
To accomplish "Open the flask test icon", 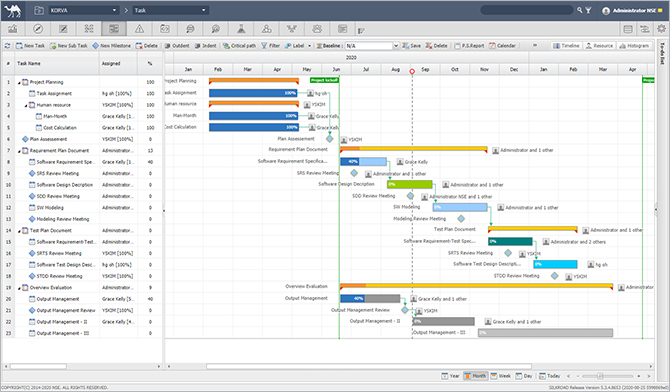I will tap(241, 29).
